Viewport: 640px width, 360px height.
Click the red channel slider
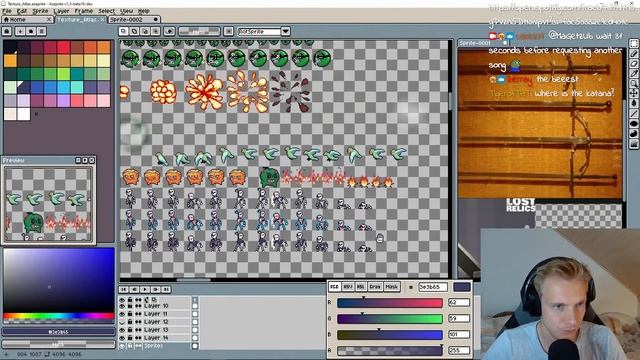(x=390, y=303)
